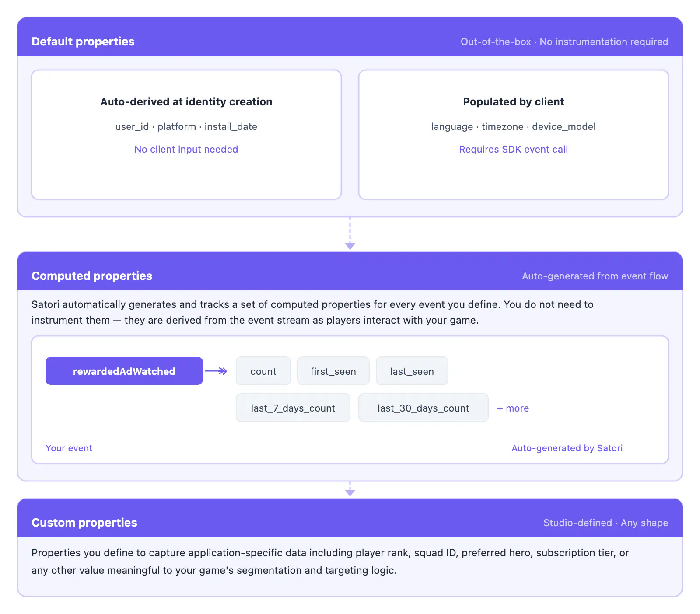700x614 pixels.
Task: Click the last_30_days_count chip
Action: point(423,408)
